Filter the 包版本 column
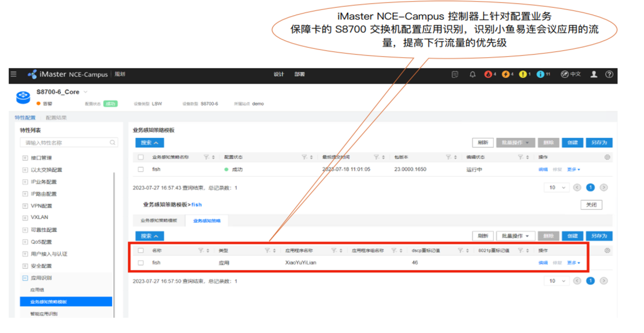 tap(449, 157)
